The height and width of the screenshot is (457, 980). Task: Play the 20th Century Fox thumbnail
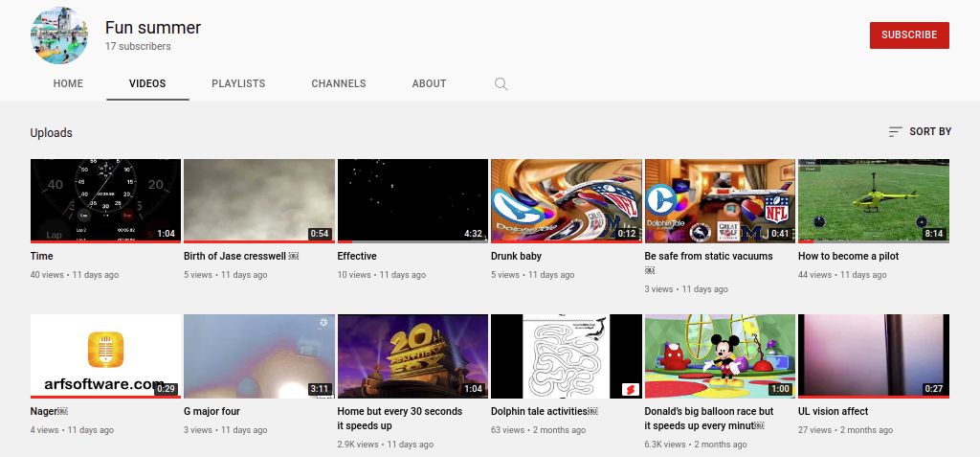click(412, 356)
